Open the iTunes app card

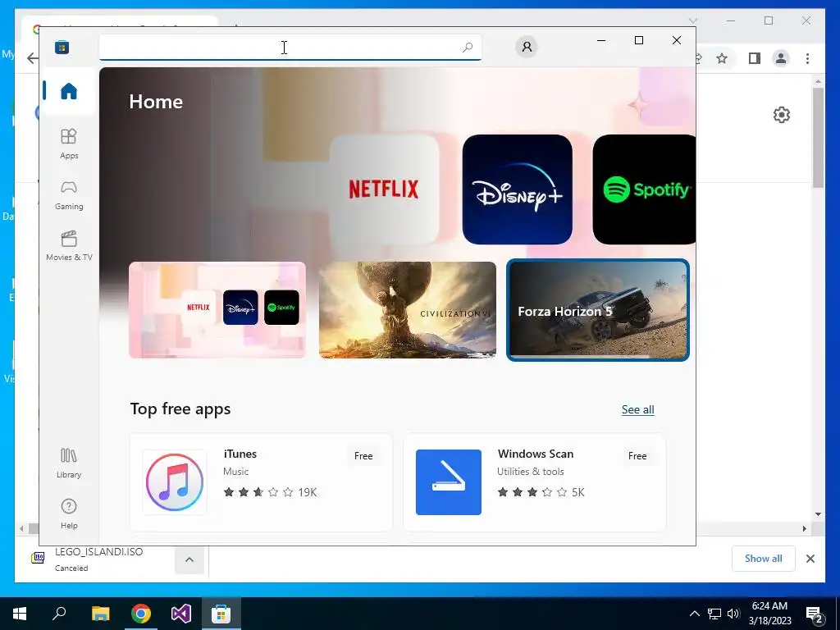point(261,482)
